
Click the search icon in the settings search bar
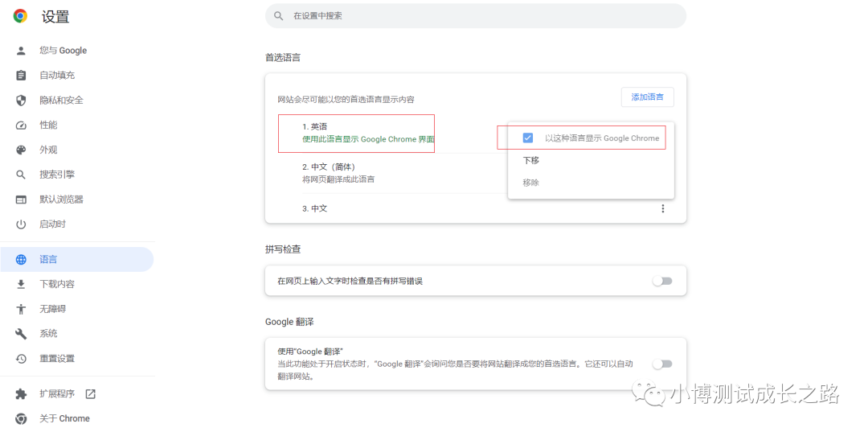[278, 16]
